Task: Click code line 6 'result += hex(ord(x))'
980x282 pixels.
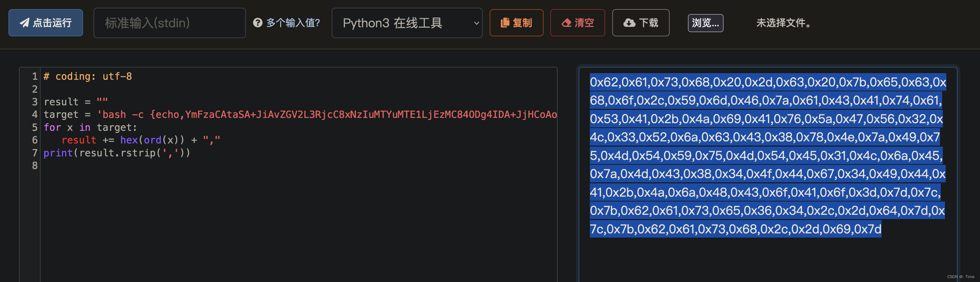Action: (x=141, y=140)
